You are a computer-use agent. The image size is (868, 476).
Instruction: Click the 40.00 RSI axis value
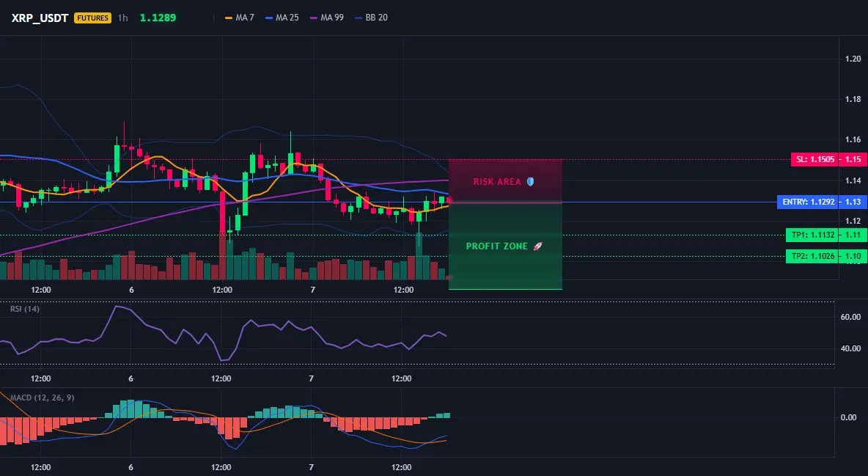tap(851, 348)
